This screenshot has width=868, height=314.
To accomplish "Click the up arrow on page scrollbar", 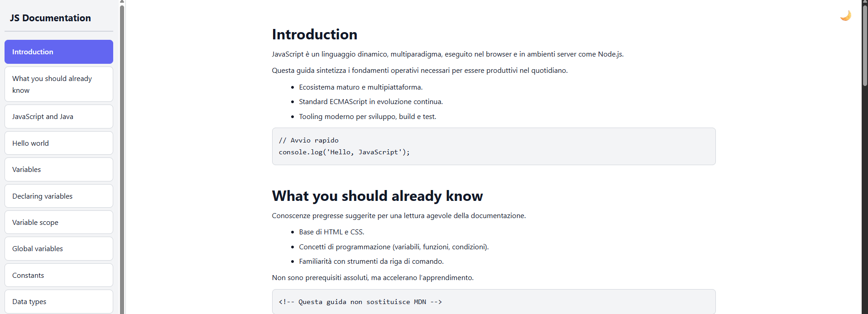I will click(x=864, y=2).
